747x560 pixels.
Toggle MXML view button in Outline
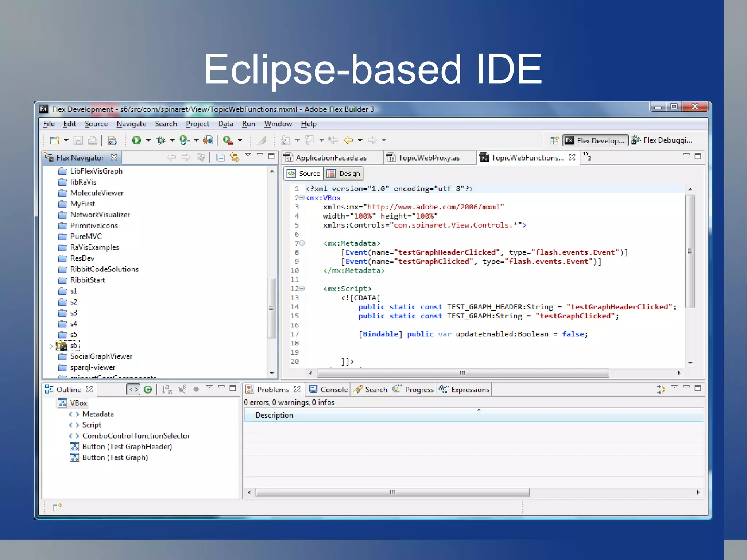(133, 390)
